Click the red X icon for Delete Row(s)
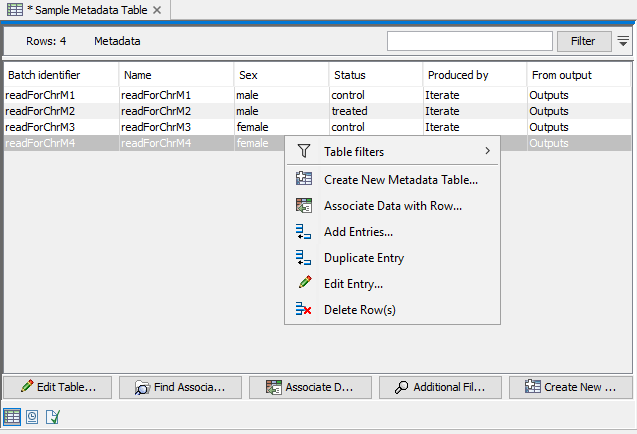 (305, 310)
